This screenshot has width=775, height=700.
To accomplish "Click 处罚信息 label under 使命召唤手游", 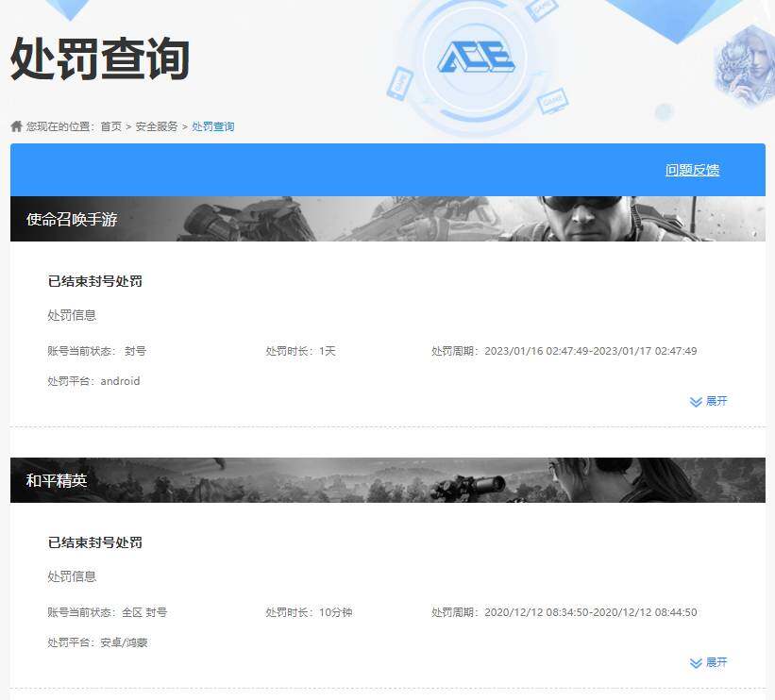I will 72,316.
